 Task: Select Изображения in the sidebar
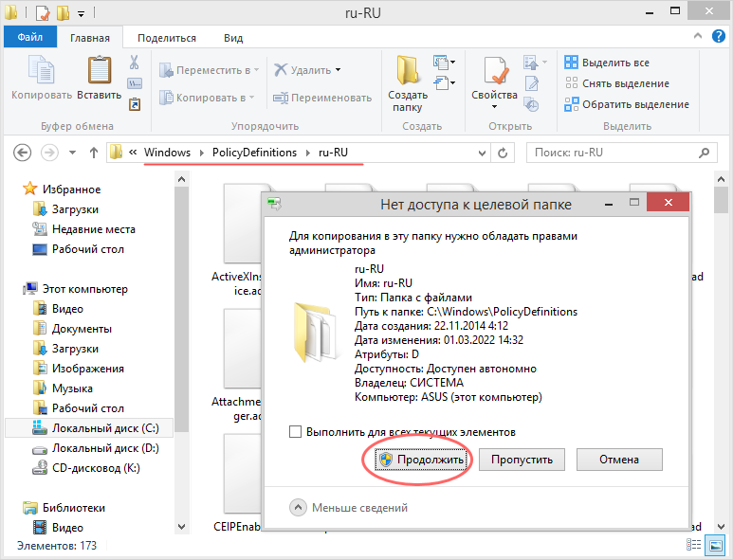(79, 369)
